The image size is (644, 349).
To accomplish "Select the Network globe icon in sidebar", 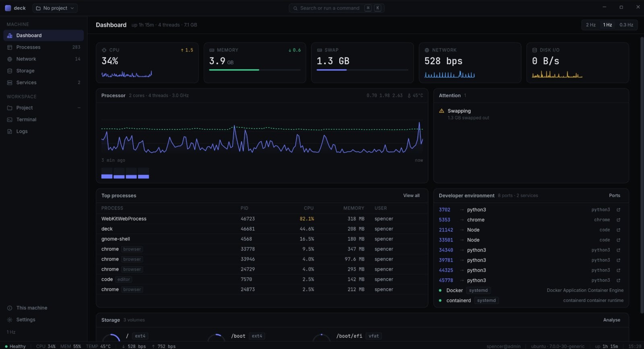I will tap(10, 59).
